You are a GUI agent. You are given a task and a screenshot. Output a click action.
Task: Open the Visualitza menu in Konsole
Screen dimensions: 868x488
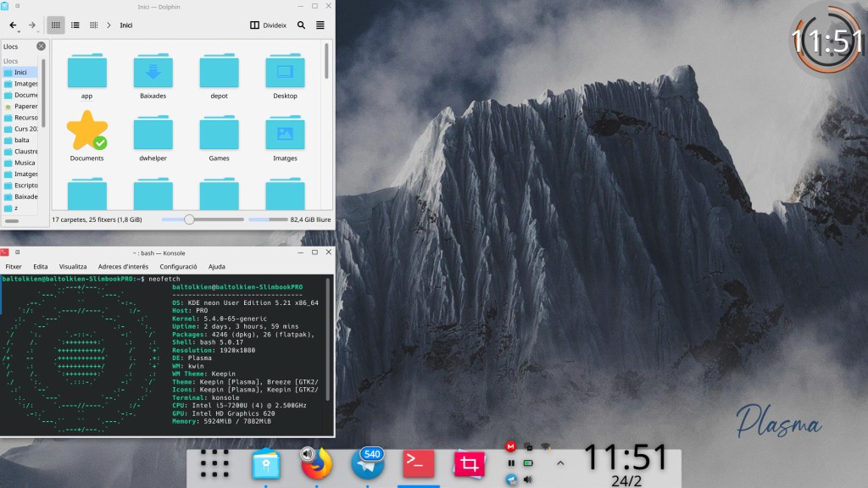73,266
